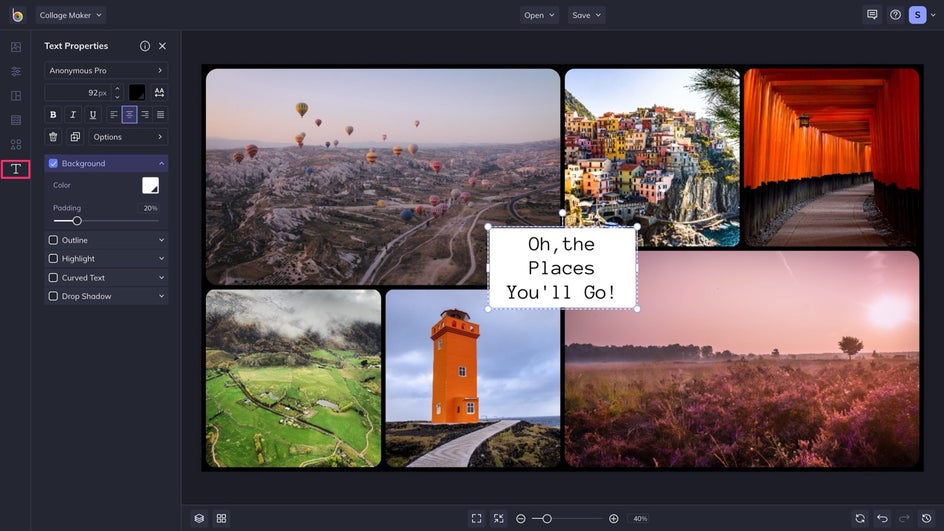Delete text with the trash icon
The image size is (944, 531).
pyautogui.click(x=54, y=137)
